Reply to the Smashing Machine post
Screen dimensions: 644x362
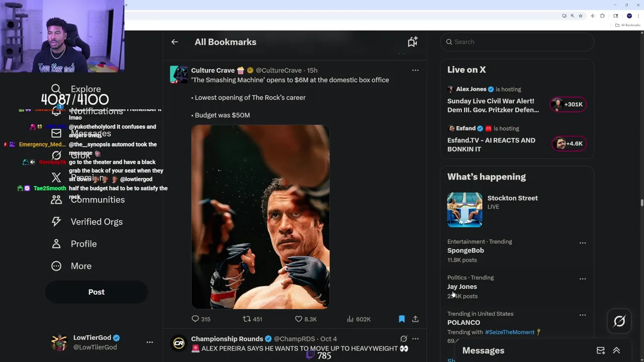[x=201, y=319]
